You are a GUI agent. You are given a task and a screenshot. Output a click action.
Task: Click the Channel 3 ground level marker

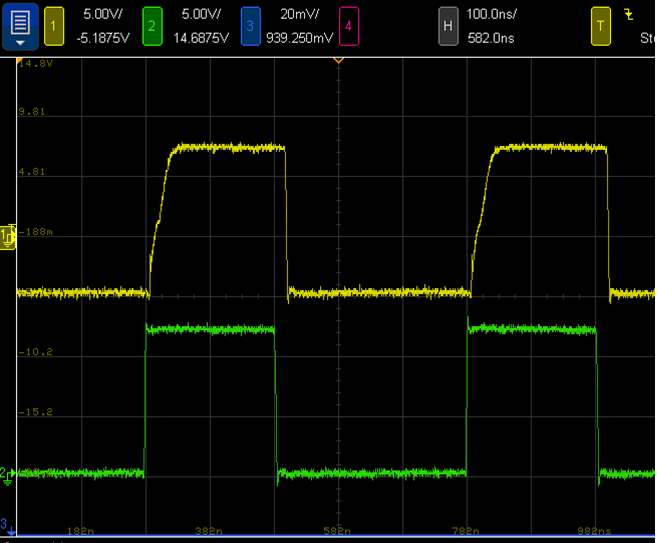click(5, 524)
